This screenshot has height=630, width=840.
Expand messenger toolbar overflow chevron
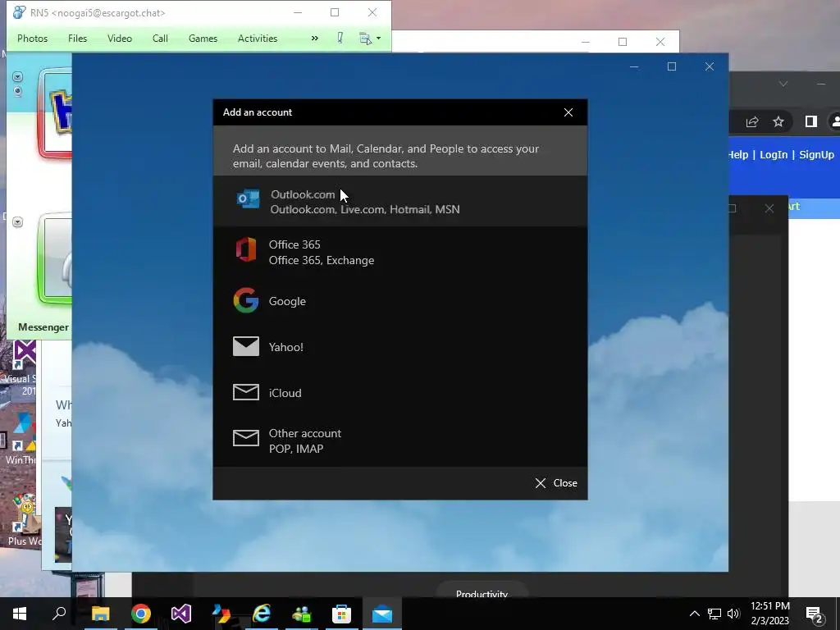314,39
